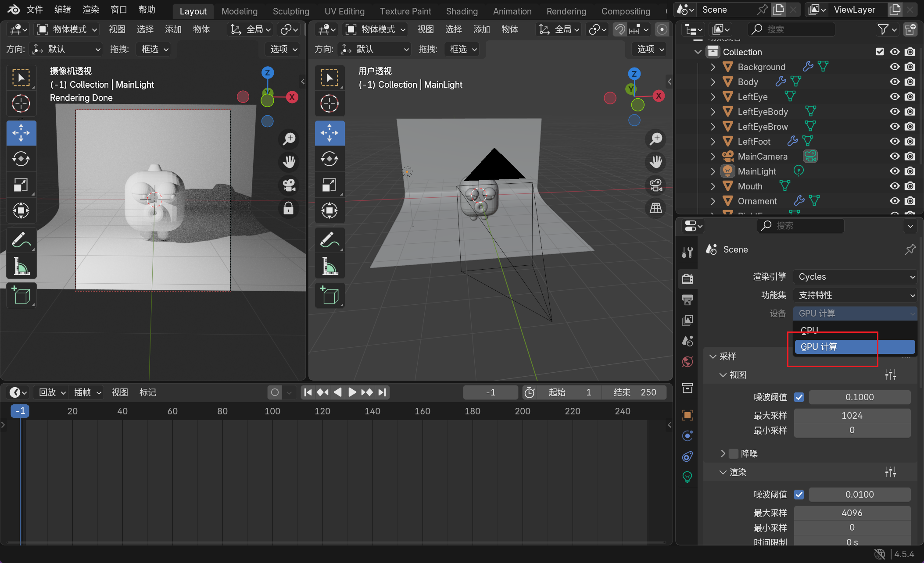Expand the MainLight item in the outliner
924x563 pixels.
pos(713,171)
